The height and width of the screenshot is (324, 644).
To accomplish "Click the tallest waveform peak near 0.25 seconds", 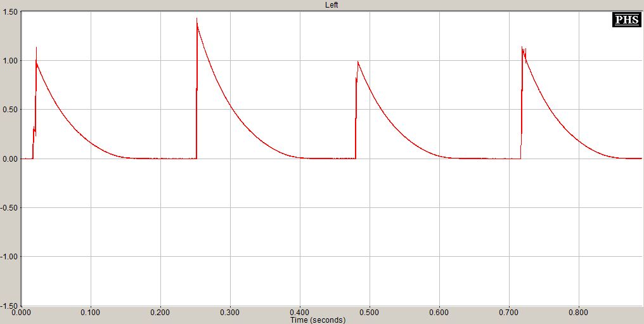I will (x=197, y=20).
